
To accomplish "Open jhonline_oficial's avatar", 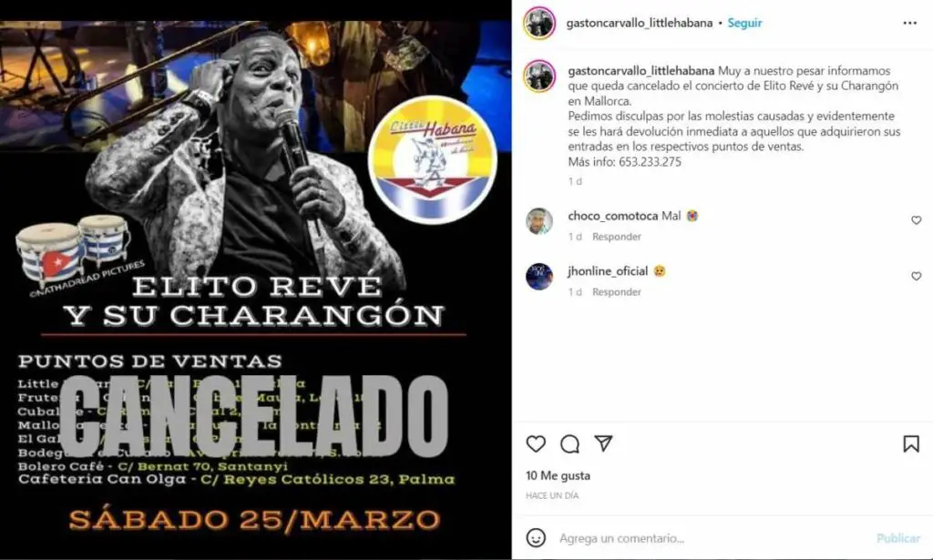I will tap(539, 277).
